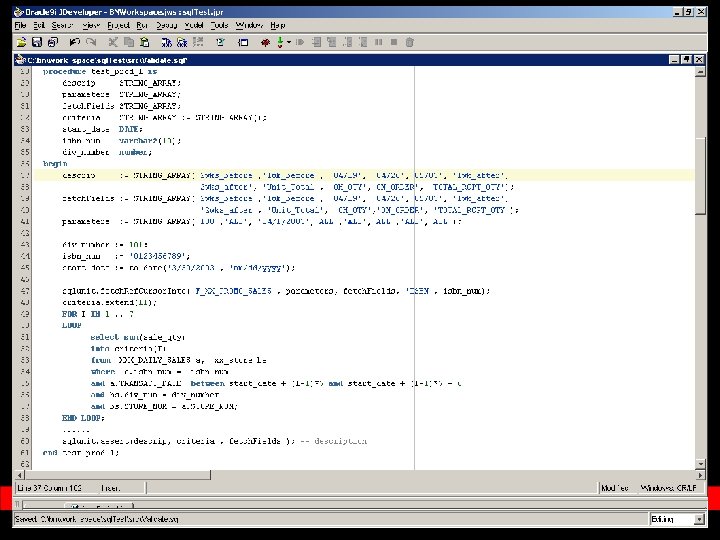Viewport: 720px width, 540px height.
Task: Click the Step Into debugger icon
Action: 332,42
